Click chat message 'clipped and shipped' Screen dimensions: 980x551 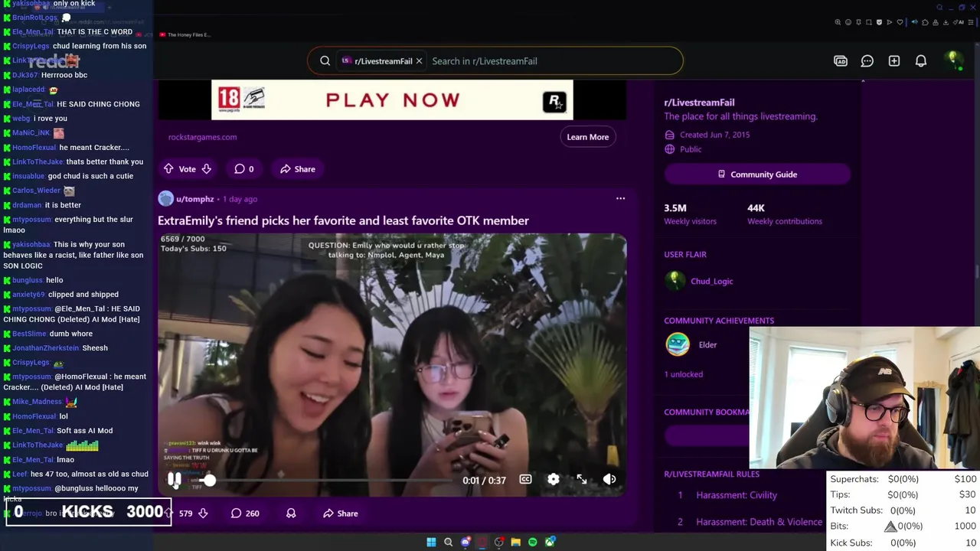[x=83, y=295]
